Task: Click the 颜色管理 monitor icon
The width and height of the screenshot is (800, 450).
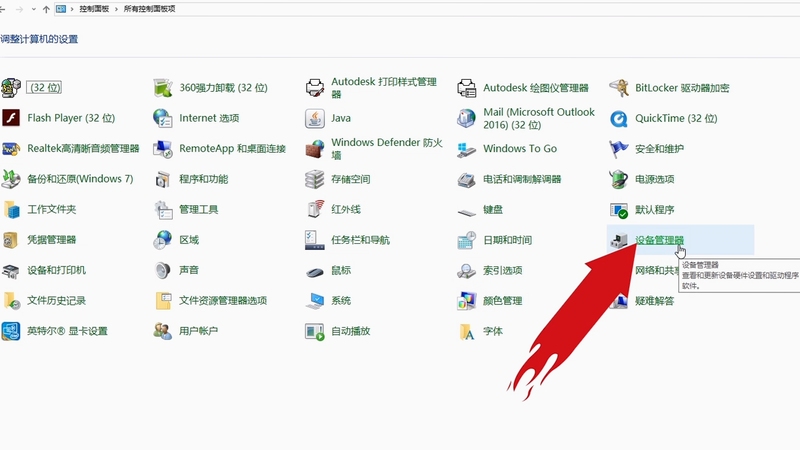Action: point(466,301)
